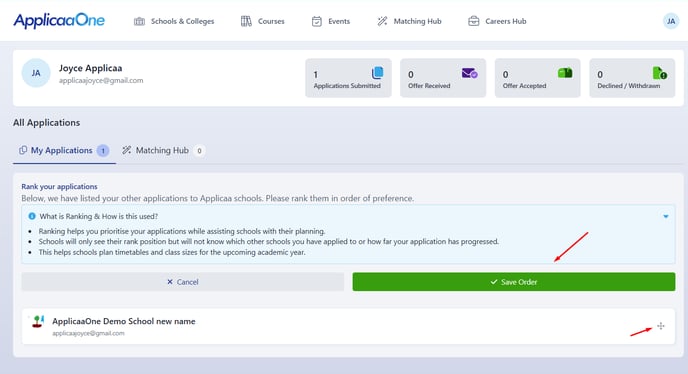Click the Offer Accepted green icon
Screen dimensions: 688x374
click(x=565, y=72)
